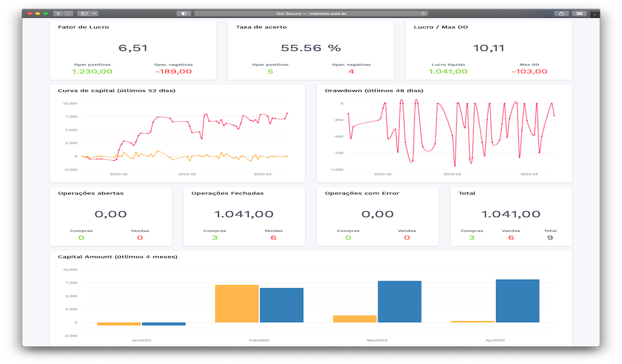This screenshot has height=364, width=622.
Task: Go back with Safari's back arrow
Action: (58, 13)
